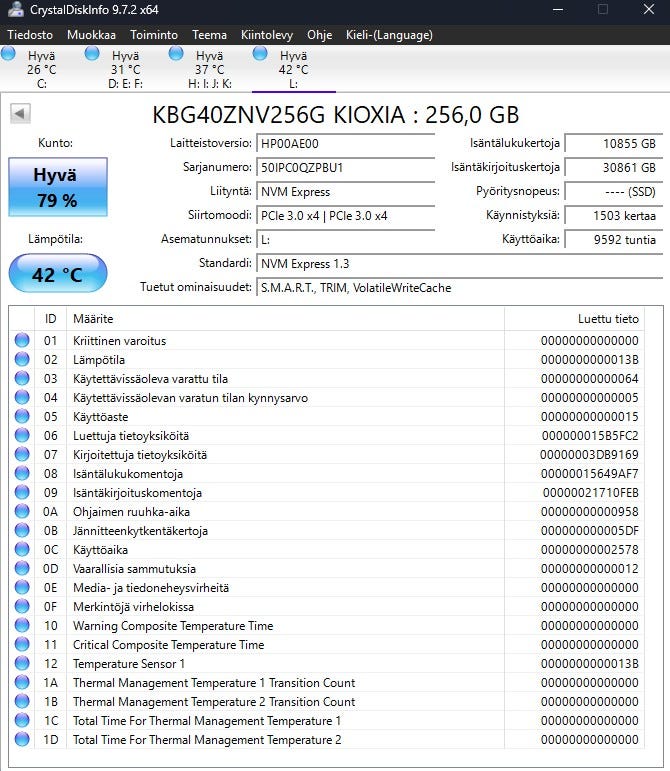This screenshot has height=771, width=670.
Task: Click status orb for Temperature Sensor 1
Action: pos(22,664)
